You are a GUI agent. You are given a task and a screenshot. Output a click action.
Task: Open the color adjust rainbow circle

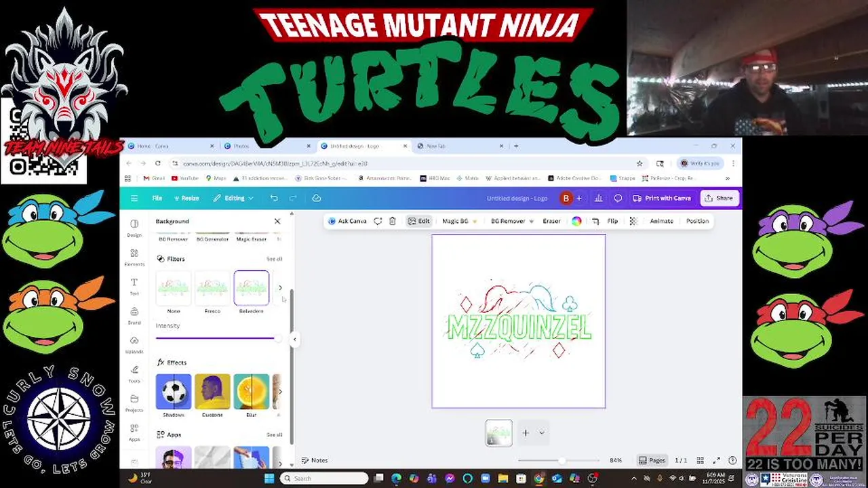pos(576,221)
